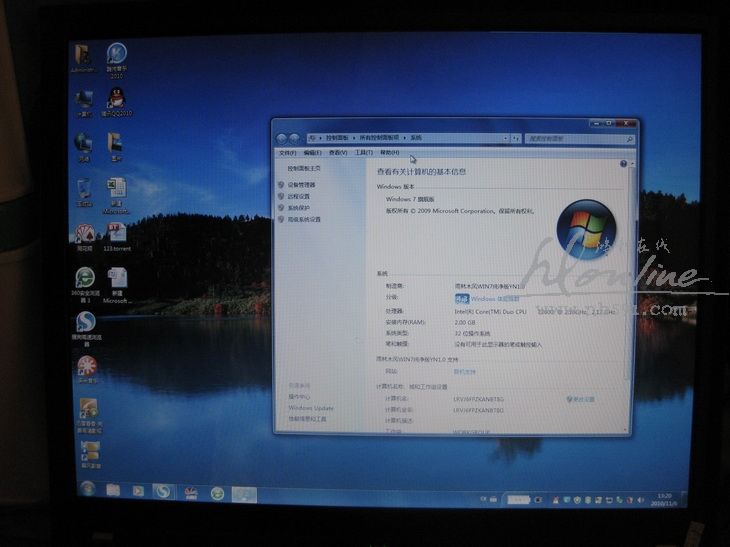Viewport: 730px width, 547px height.
Task: Open the 文件(F) menu
Action: (287, 153)
